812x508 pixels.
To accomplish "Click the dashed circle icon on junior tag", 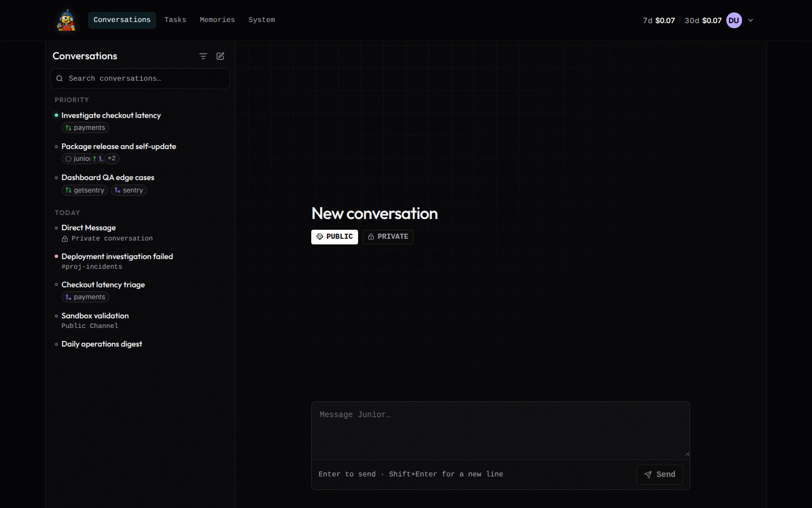I will pyautogui.click(x=68, y=159).
